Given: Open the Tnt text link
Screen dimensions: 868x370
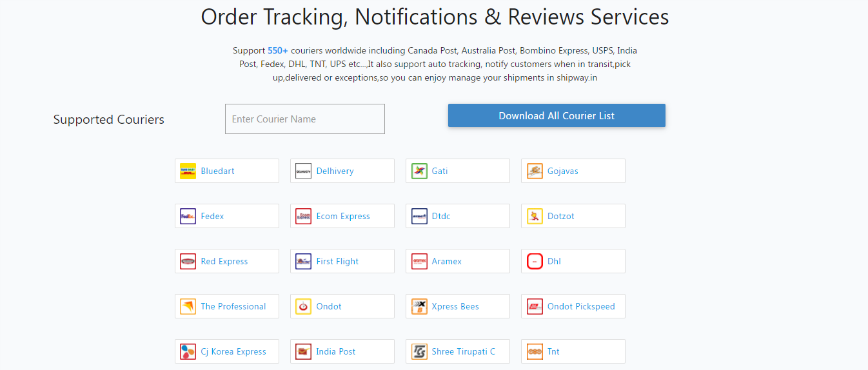Looking at the screenshot, I should click(553, 351).
